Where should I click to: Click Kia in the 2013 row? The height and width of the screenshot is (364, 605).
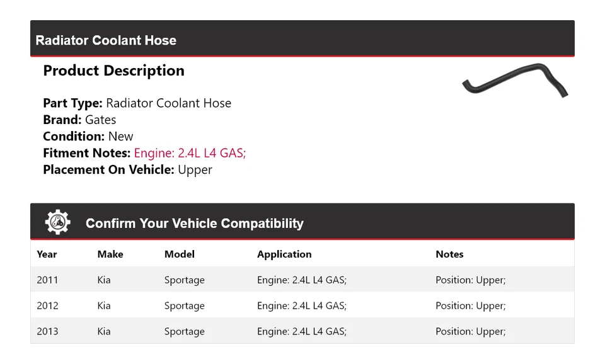click(x=104, y=332)
